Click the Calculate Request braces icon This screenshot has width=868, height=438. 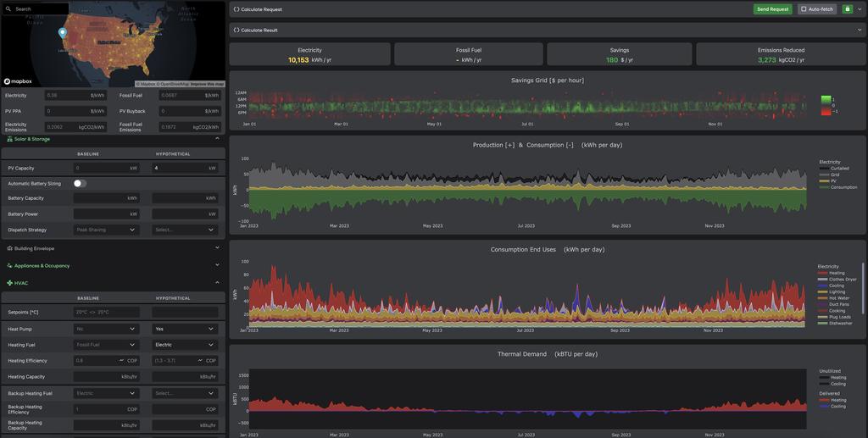pos(236,9)
